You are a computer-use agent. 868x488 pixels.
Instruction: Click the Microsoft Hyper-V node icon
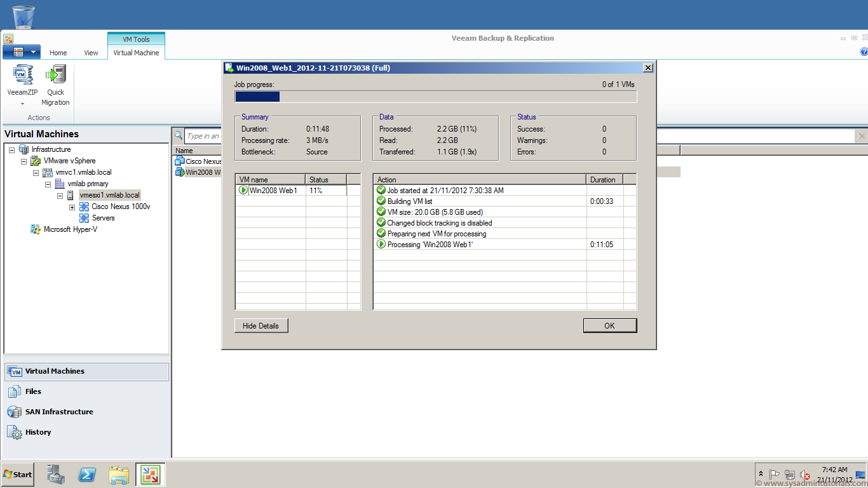point(36,229)
